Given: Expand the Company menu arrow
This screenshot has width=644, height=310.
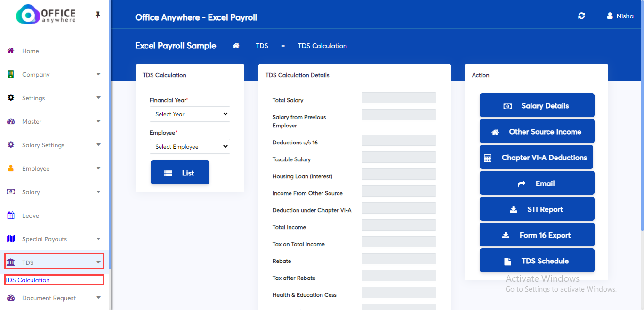Looking at the screenshot, I should [x=98, y=74].
